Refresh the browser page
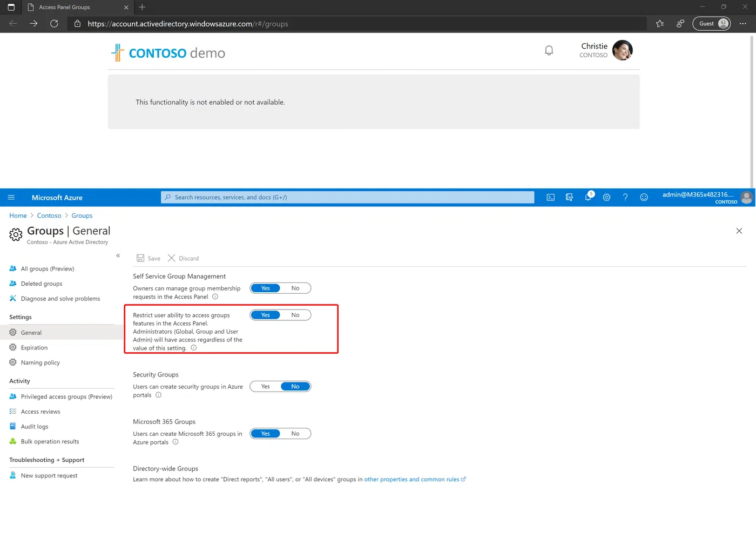Image resolution: width=756 pixels, height=539 pixels. pyautogui.click(x=54, y=24)
